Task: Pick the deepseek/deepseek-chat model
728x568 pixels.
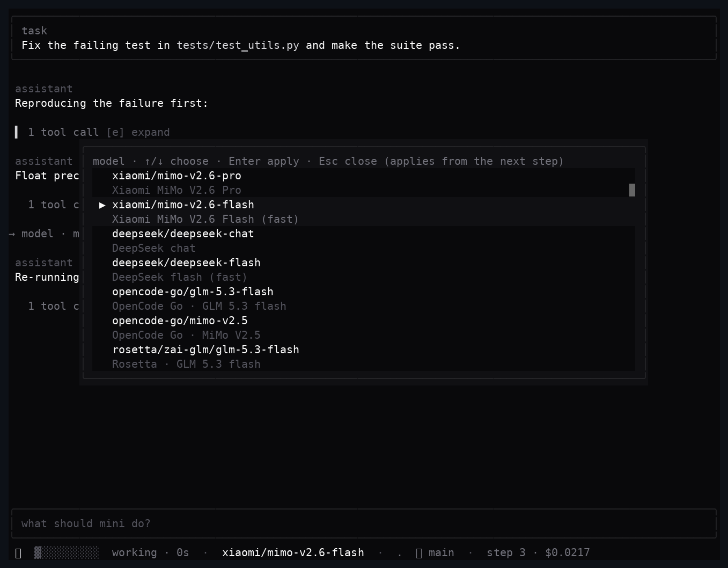Action: tap(364, 241)
